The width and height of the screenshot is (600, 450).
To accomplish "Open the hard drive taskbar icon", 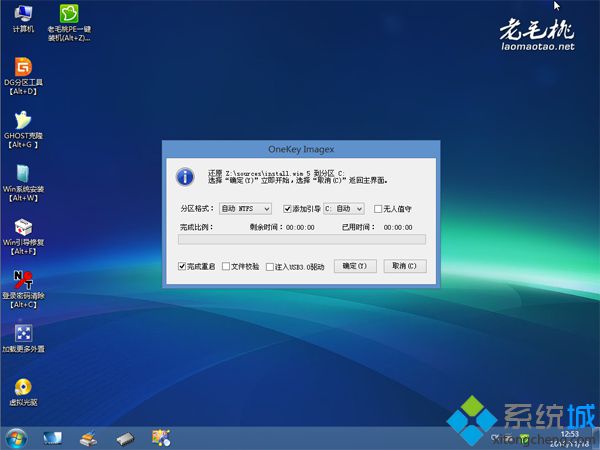I will (125, 439).
